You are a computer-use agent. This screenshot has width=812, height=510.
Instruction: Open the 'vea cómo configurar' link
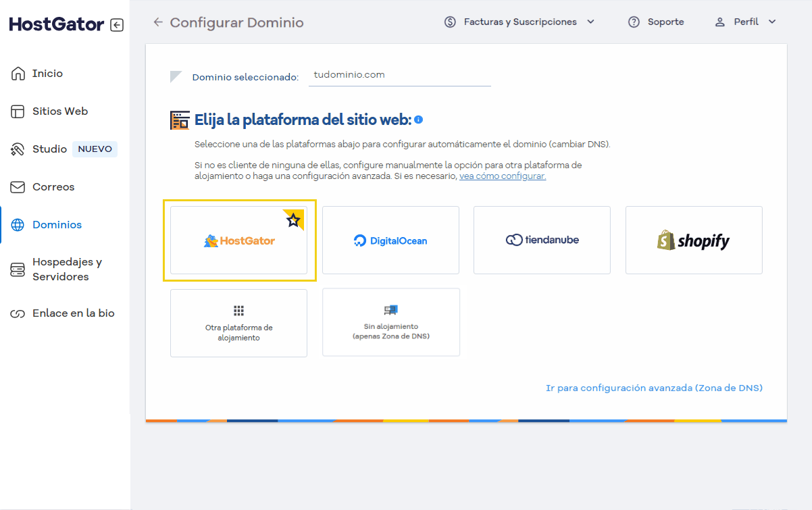tap(503, 176)
